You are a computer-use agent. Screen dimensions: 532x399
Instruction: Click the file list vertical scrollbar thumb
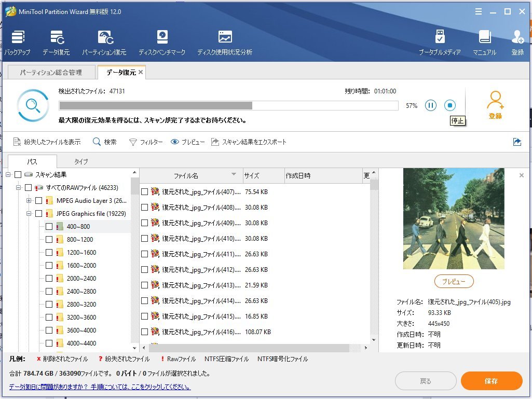click(x=374, y=185)
